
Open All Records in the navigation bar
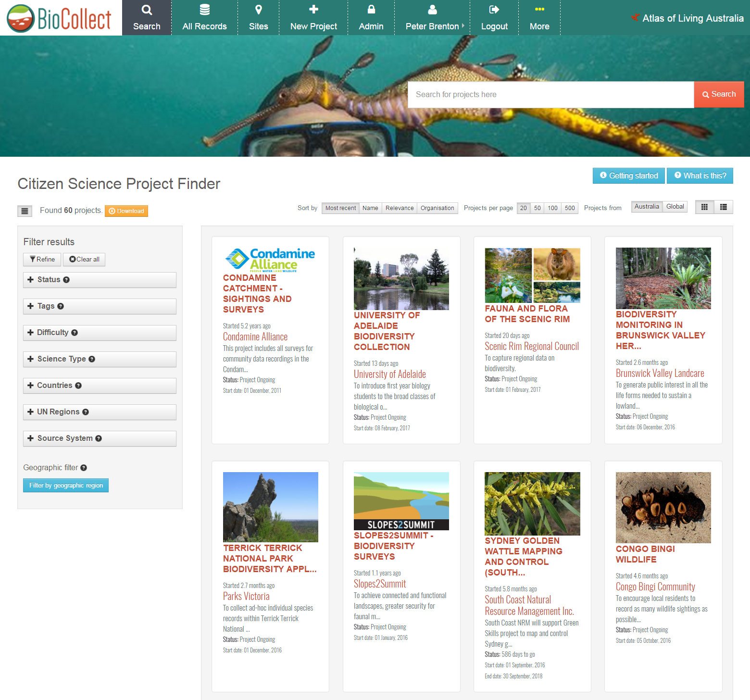coord(204,18)
